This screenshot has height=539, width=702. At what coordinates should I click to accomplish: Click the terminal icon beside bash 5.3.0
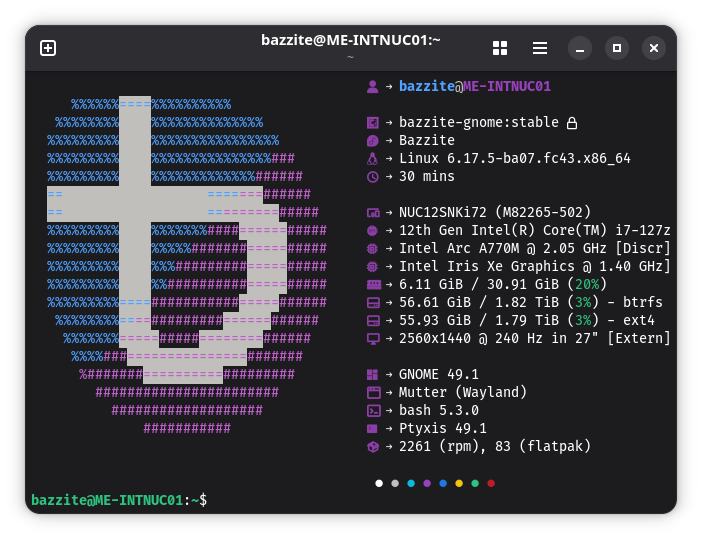tap(373, 411)
